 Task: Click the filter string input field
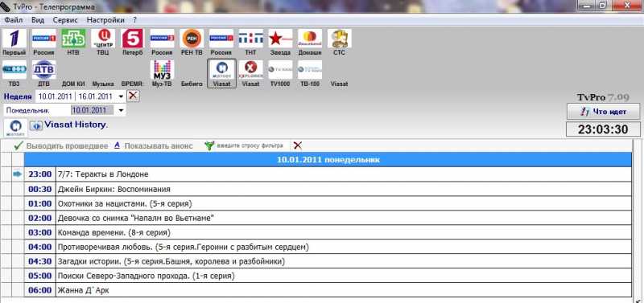point(250,146)
